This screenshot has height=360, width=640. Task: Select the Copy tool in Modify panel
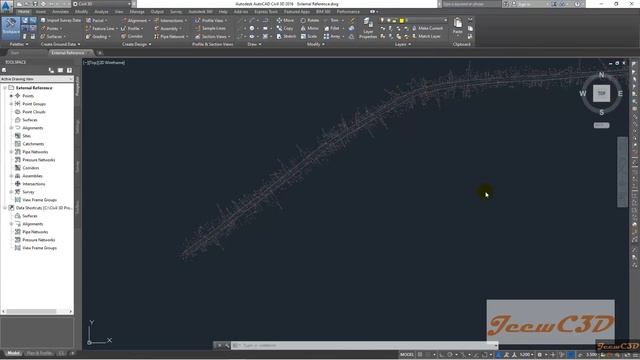tap(285, 29)
